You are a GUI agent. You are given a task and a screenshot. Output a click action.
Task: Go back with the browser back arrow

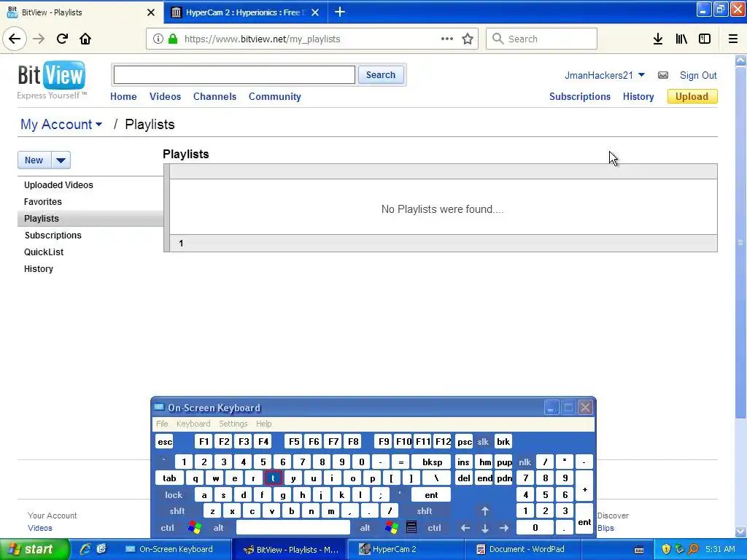coord(15,39)
